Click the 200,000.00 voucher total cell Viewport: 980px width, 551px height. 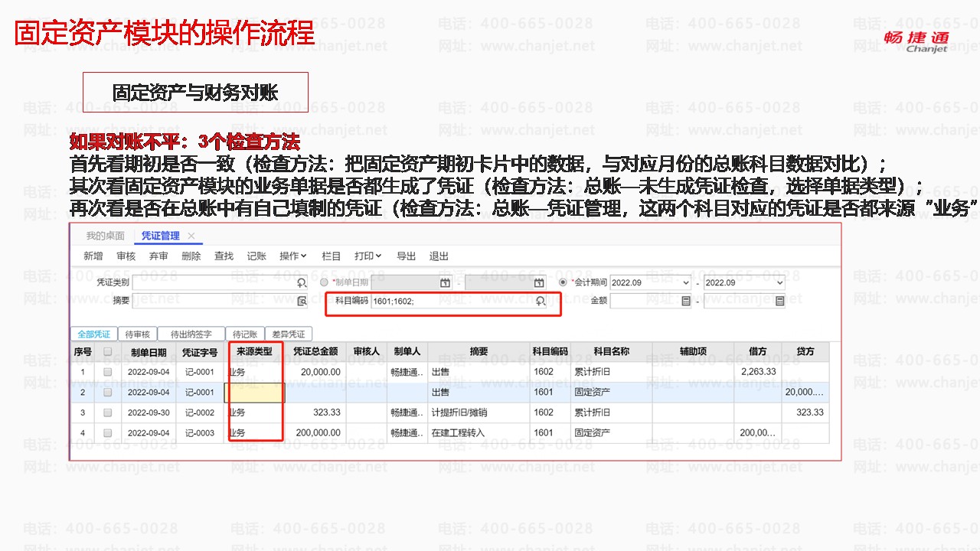[x=315, y=432]
